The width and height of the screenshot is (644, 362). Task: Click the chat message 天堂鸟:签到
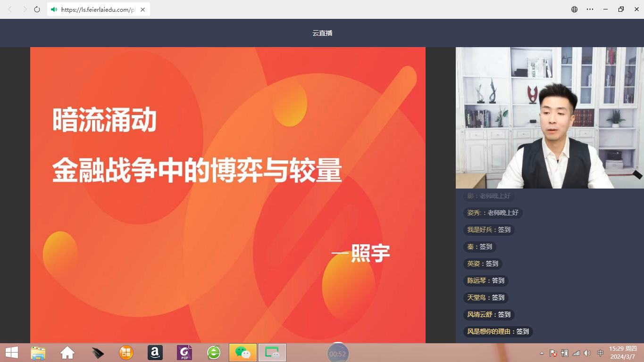[485, 297]
